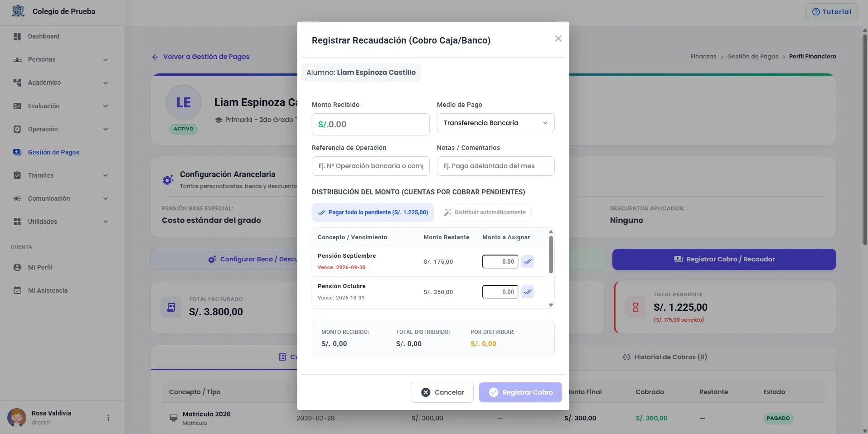Click amount field for Pensión Septiembre
868x434 pixels.
pyautogui.click(x=500, y=261)
